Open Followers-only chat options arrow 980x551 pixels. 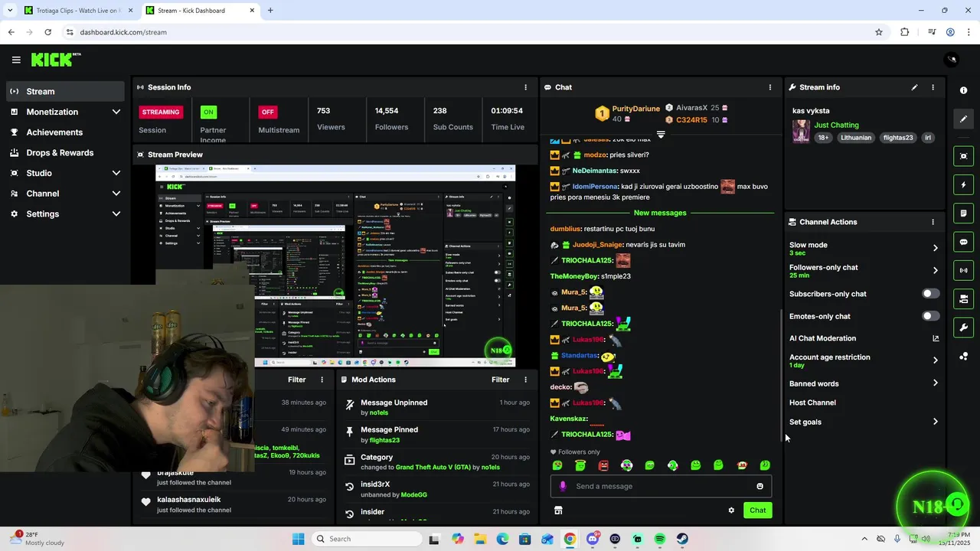click(935, 270)
